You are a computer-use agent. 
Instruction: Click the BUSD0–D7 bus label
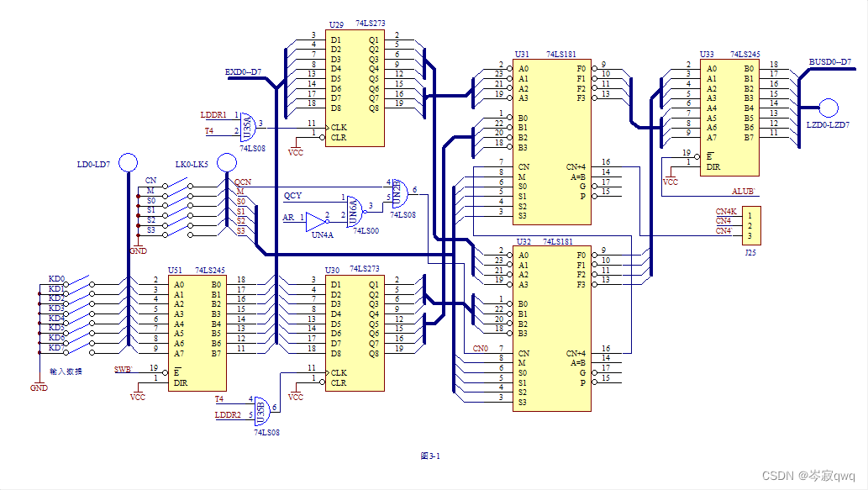pos(830,62)
